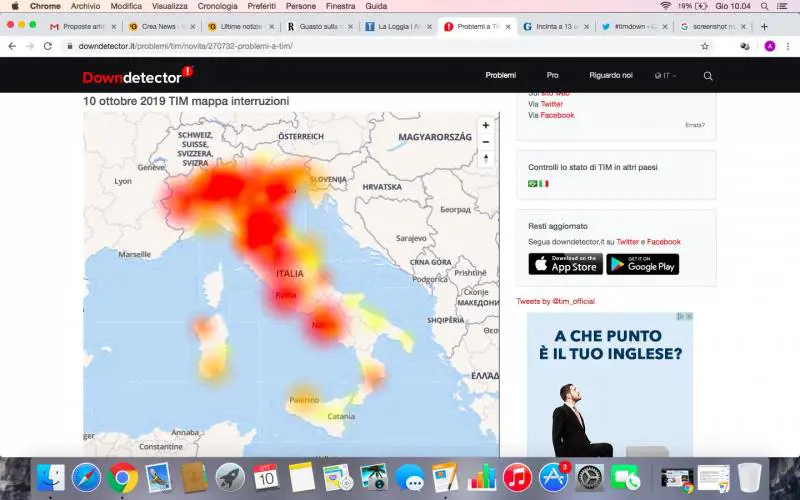Open the Finestra menu

(x=340, y=6)
